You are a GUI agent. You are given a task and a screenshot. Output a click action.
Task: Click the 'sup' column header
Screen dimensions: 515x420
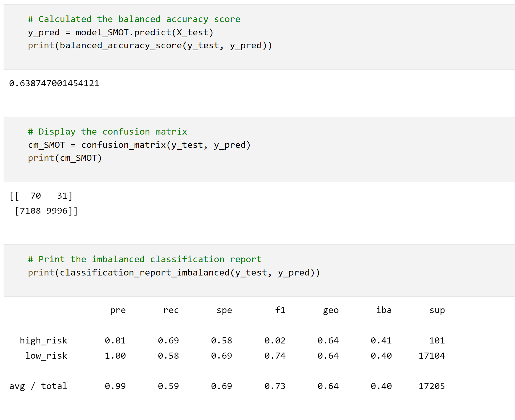[437, 310]
